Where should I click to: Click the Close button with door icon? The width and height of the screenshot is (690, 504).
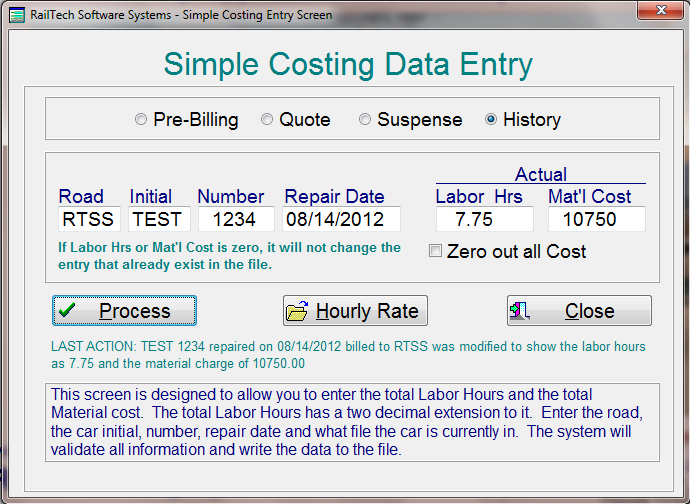click(x=579, y=311)
